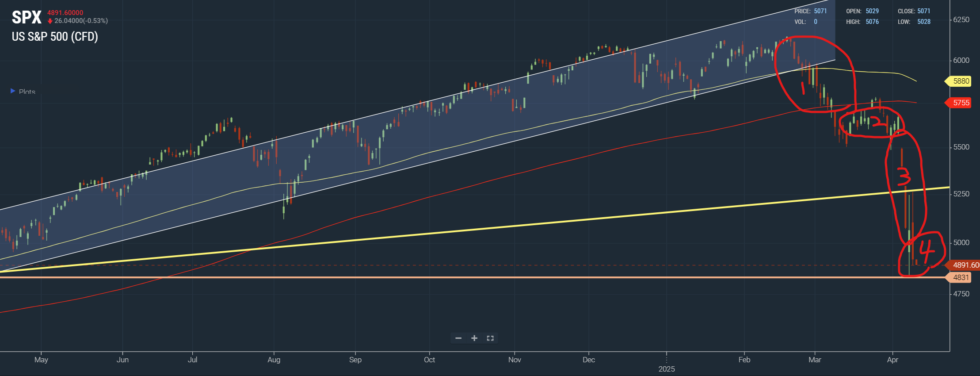This screenshot has height=376, width=980.
Task: Select the US S&P 500 (CFD) instrument name
Action: [55, 36]
